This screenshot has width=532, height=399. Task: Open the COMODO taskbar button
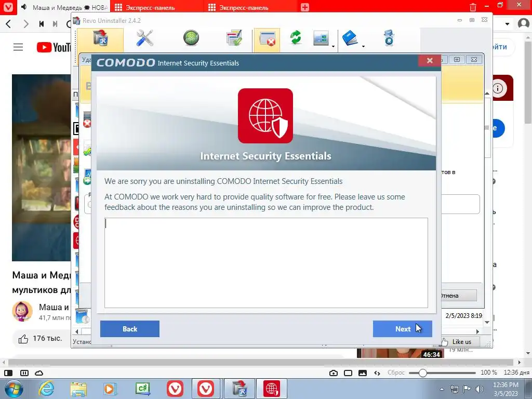pos(272,389)
